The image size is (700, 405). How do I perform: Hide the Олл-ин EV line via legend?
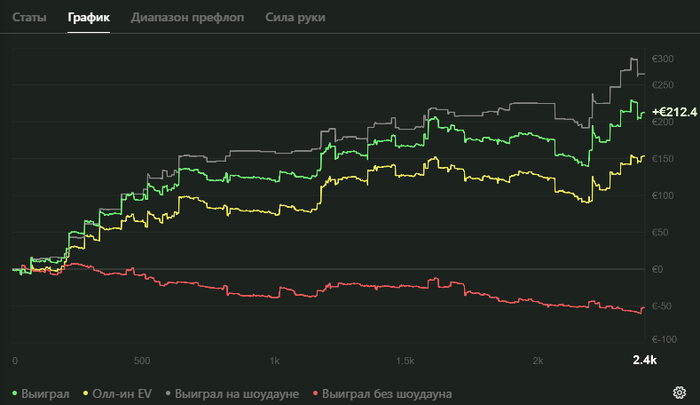click(x=117, y=393)
